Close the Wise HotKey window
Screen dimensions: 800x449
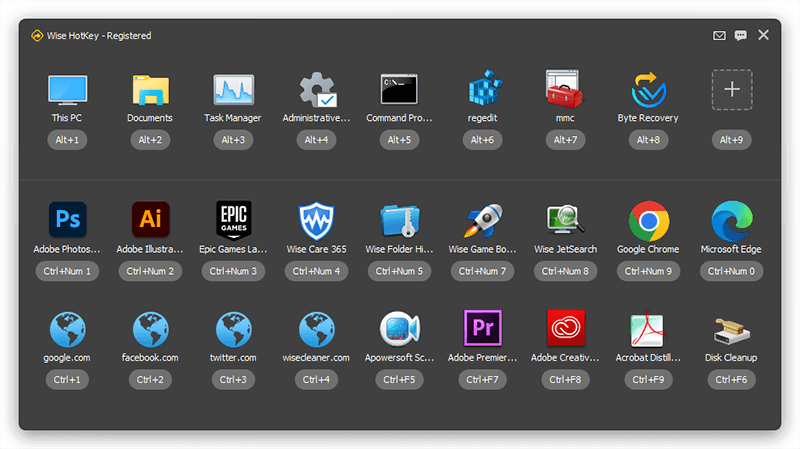point(763,35)
